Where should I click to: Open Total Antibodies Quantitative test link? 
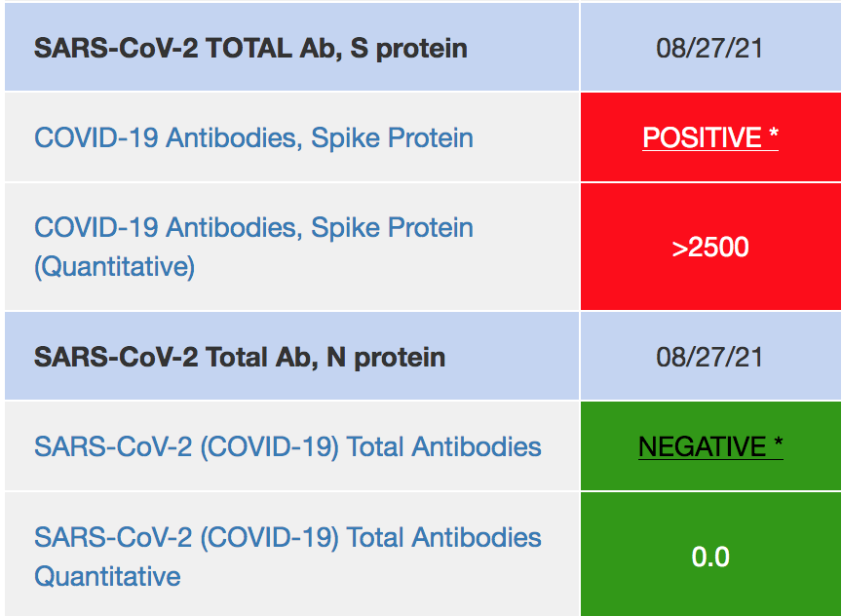[x=287, y=537]
